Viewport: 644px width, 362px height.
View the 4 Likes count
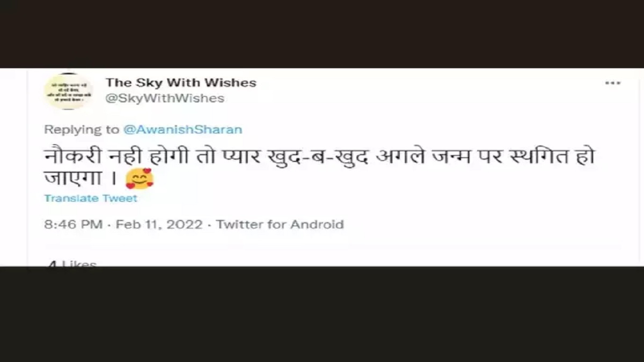pyautogui.click(x=72, y=263)
